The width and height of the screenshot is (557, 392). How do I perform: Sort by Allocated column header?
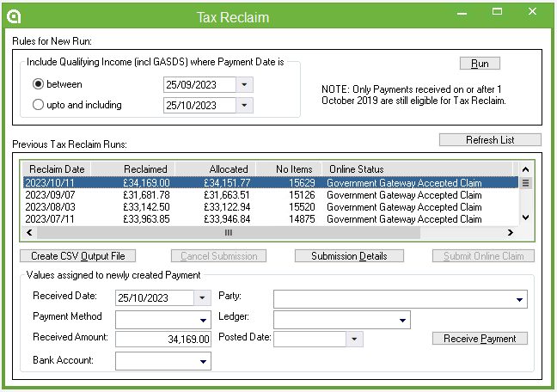click(216, 168)
